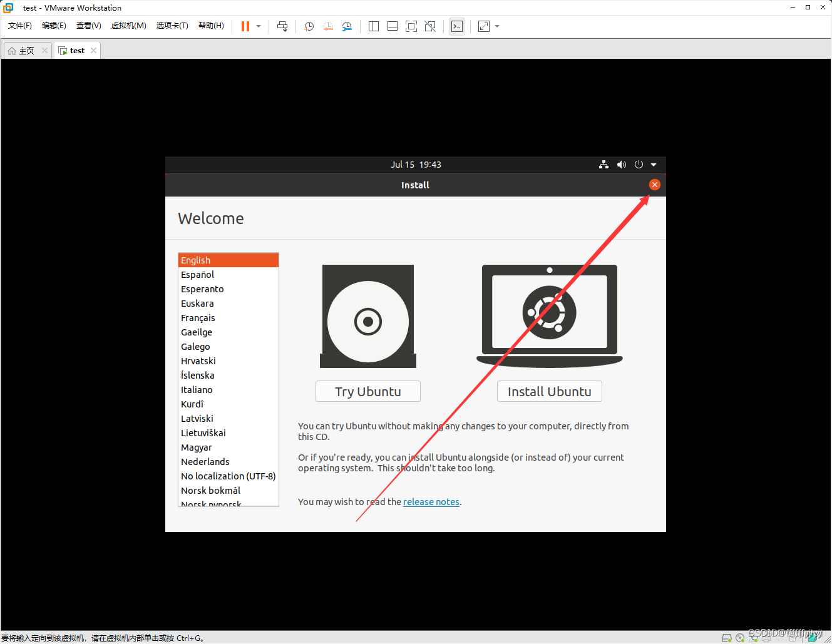The width and height of the screenshot is (832, 644).
Task: Toggle Unity mode toolbar icon
Action: coord(430,26)
